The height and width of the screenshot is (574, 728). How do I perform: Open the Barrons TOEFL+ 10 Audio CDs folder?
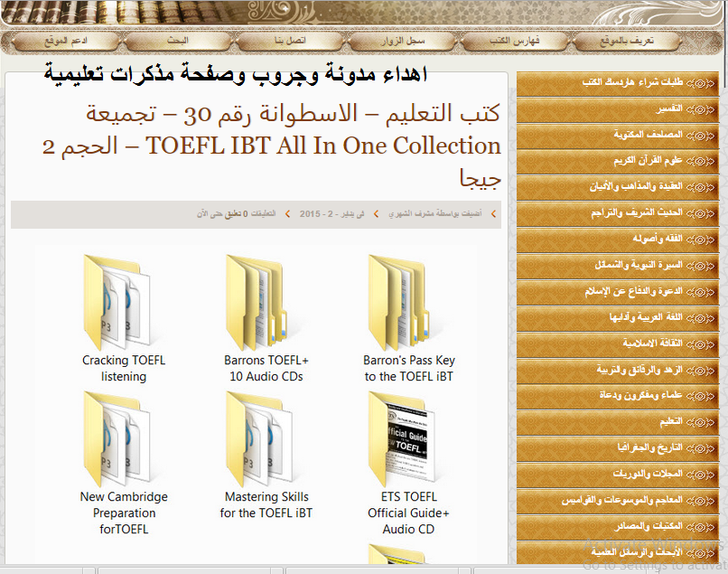257,303
